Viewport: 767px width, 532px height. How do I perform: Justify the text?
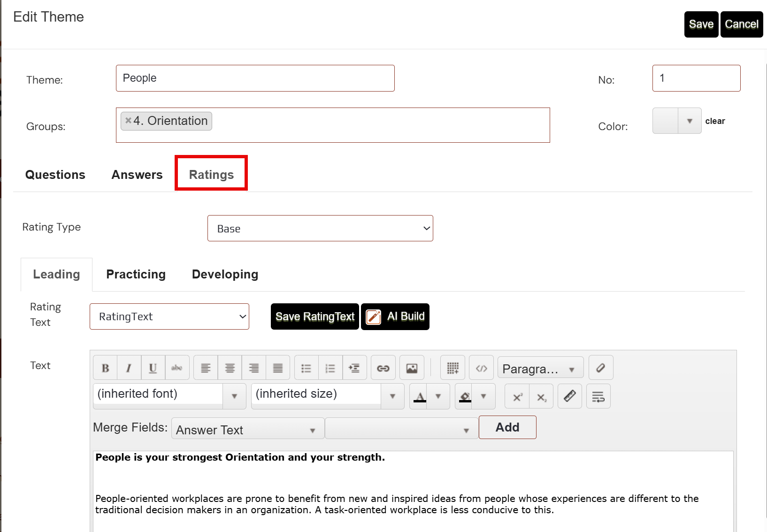click(x=278, y=368)
